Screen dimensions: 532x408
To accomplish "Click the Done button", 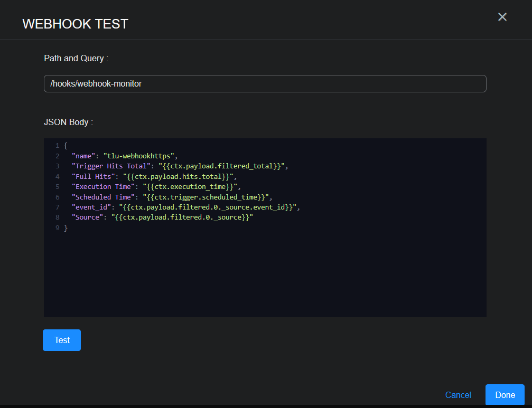I will [x=505, y=395].
